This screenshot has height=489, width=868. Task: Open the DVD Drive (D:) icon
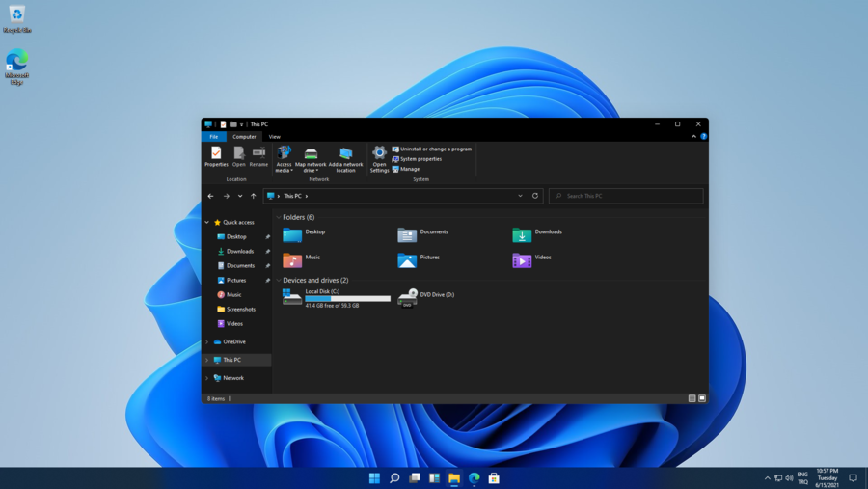pos(408,298)
